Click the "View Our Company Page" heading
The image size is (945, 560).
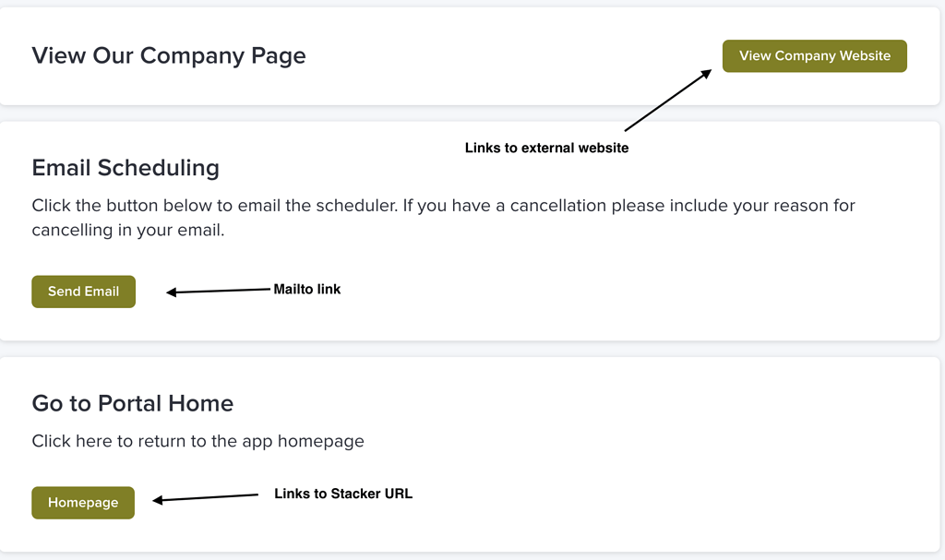pos(169,55)
